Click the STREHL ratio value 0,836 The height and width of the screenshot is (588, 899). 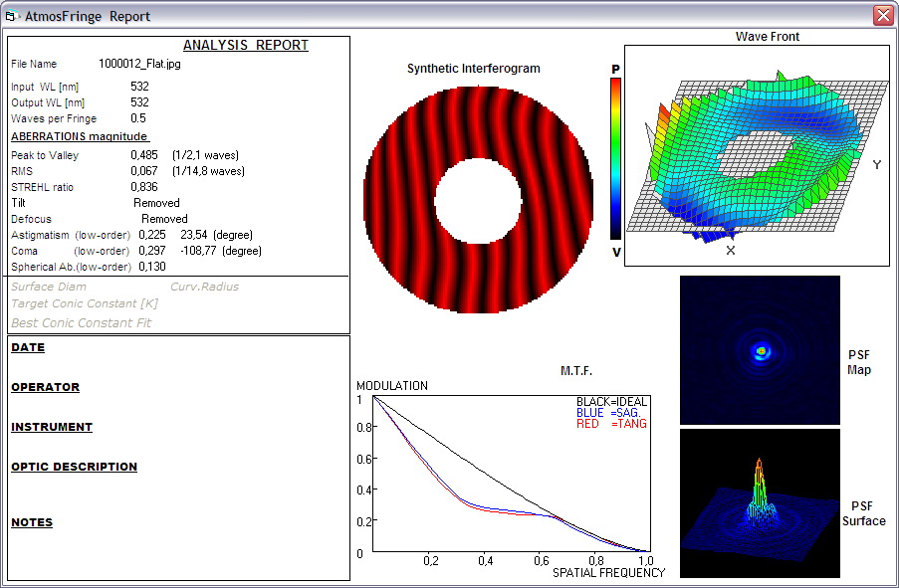144,188
